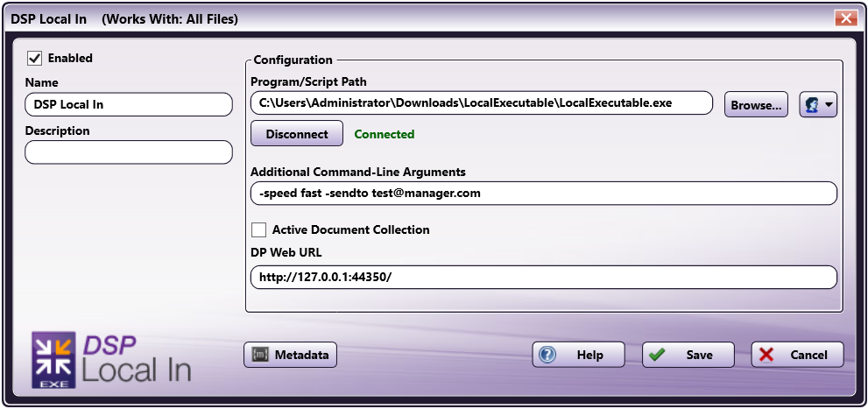868x409 pixels.
Task: Click the 'Works With: All Files' title text
Action: [170, 19]
